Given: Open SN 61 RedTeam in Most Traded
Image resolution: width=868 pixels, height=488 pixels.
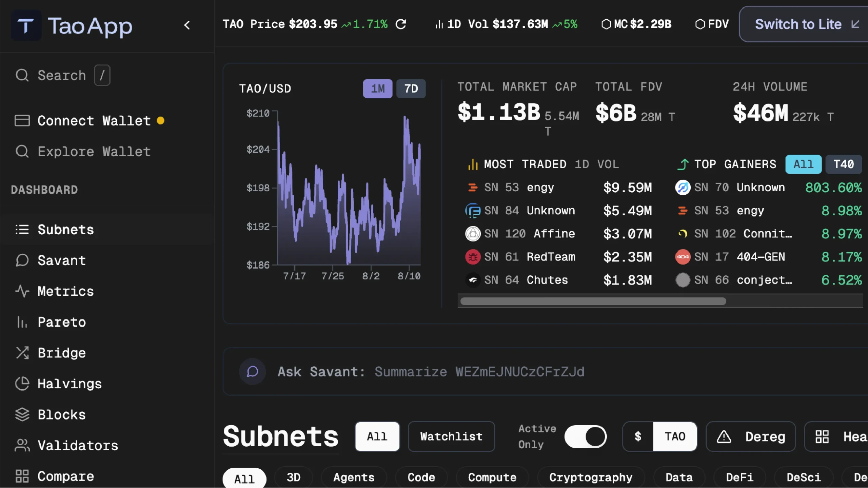Looking at the screenshot, I should [x=558, y=257].
